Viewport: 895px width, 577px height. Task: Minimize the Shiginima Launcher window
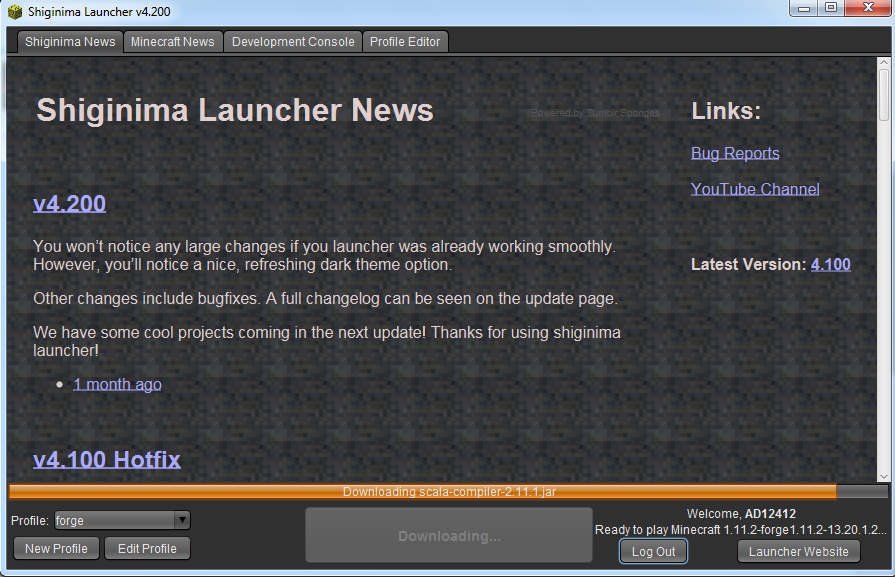[804, 8]
